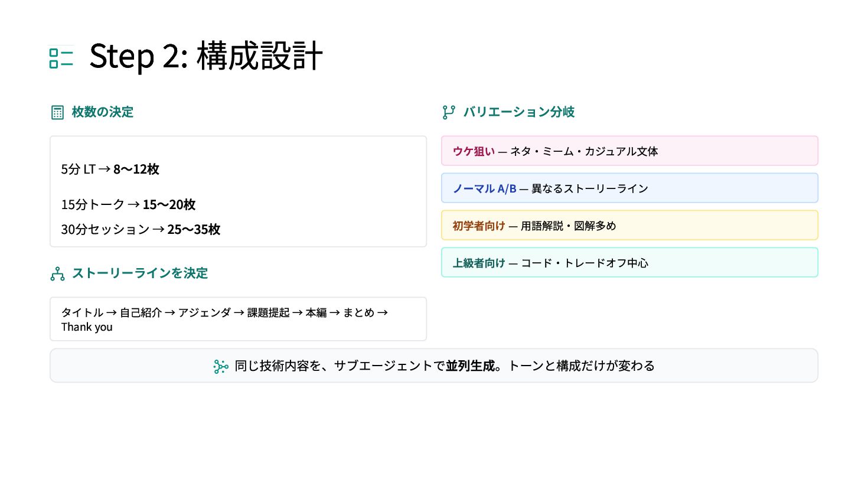Viewport: 868px width, 489px height.
Task: Click the バリエーション分岐 section heading
Action: 518,112
